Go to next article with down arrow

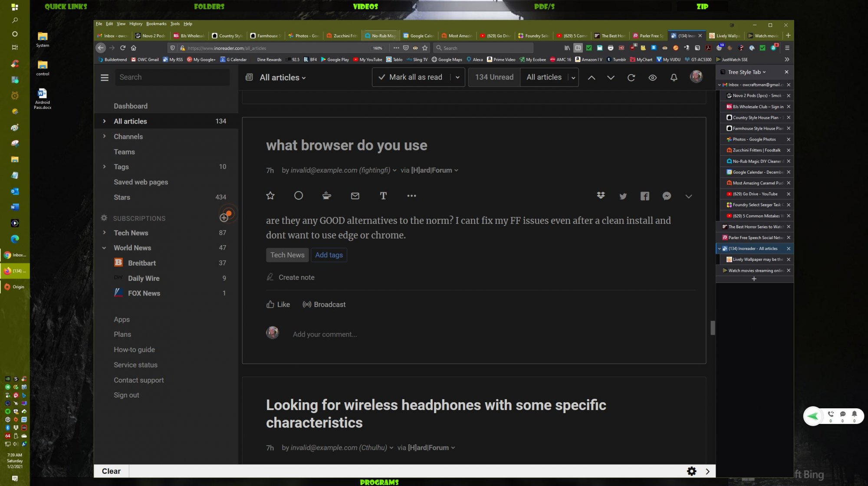611,78
